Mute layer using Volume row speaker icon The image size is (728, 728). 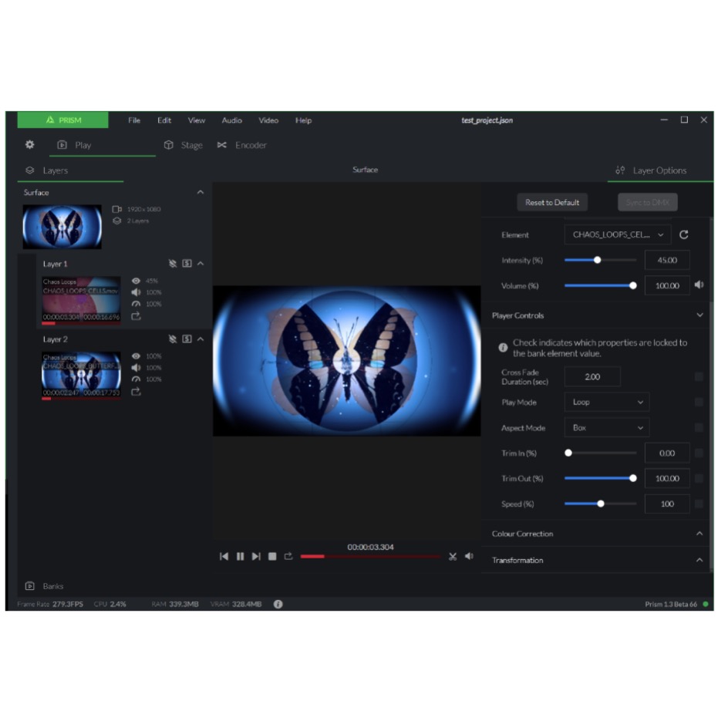[699, 285]
